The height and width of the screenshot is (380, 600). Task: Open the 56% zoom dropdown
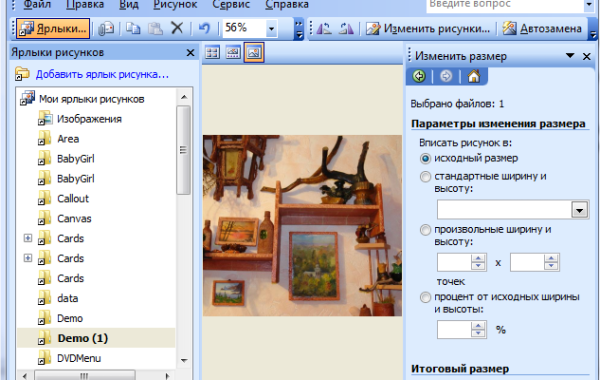pyautogui.click(x=271, y=29)
